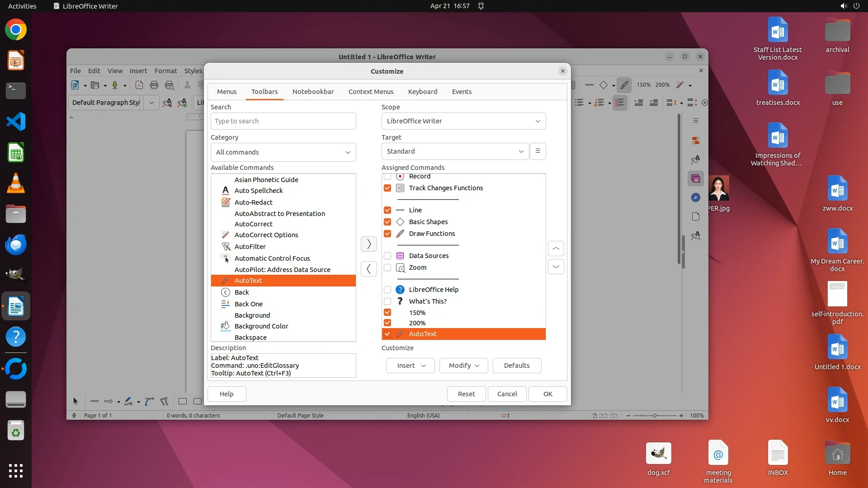Enable the Data Sources checkbox

tap(387, 256)
